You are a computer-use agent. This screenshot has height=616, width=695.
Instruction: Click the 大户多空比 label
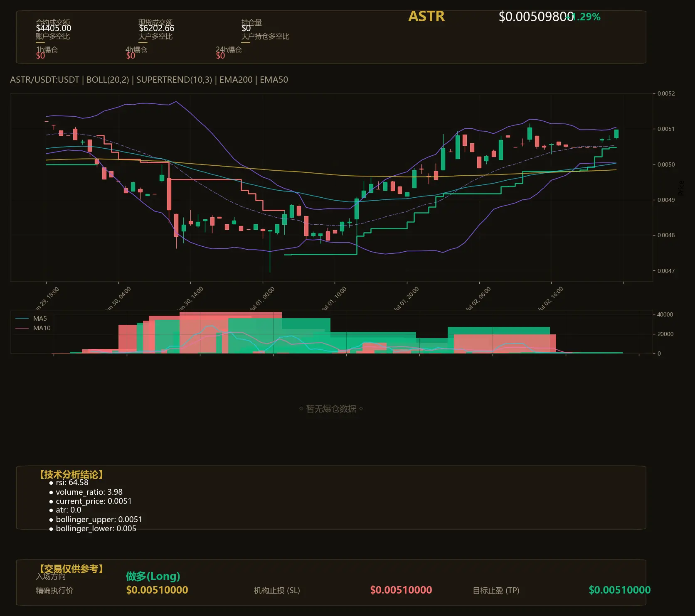pos(155,36)
